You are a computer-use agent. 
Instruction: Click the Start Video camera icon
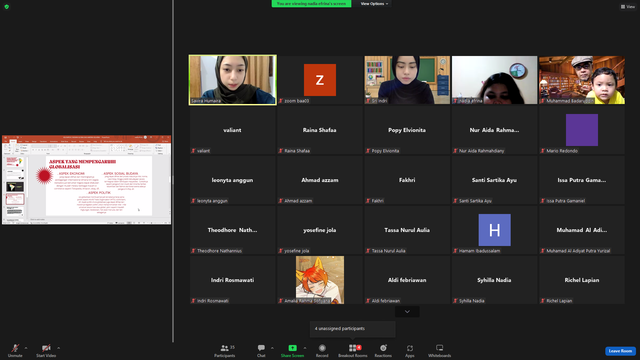point(46,348)
